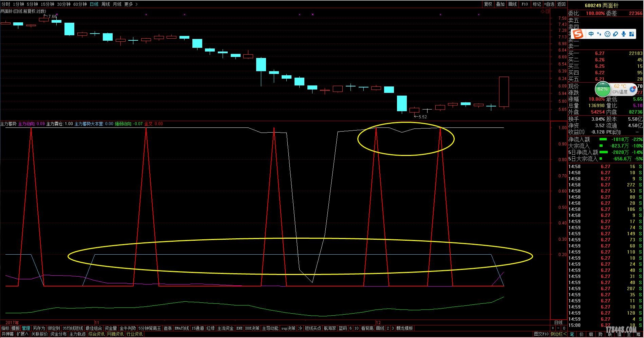Viewport: 644px width, 338px height.
Task: Select the 日线 daily chart tab
Action: click(94, 4)
